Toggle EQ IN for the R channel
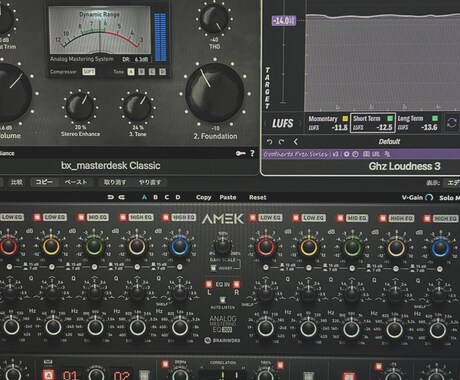Image resolution: width=460 pixels, height=380 pixels. [236, 284]
